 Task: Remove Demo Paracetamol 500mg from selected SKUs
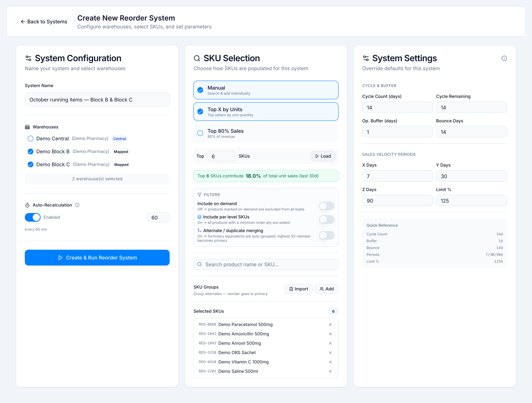[330, 325]
